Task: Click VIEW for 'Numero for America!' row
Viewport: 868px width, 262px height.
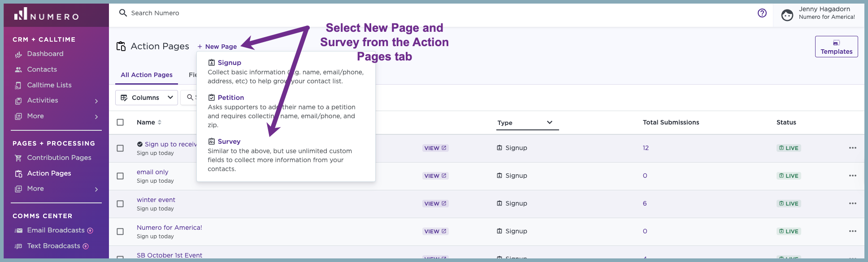Action: (435, 232)
